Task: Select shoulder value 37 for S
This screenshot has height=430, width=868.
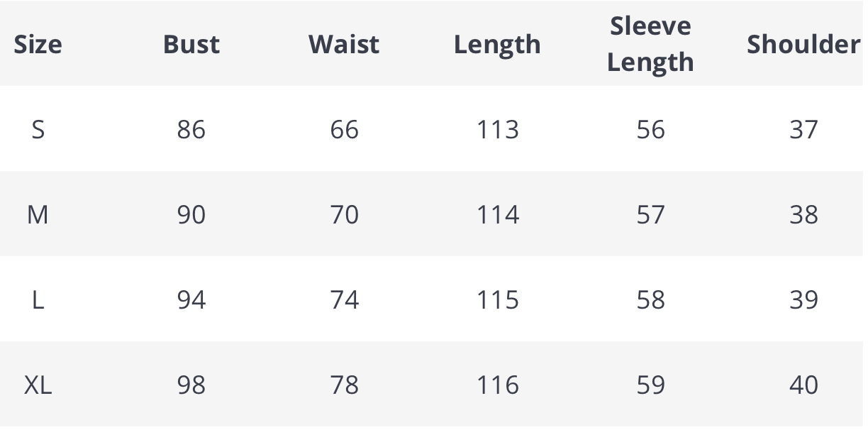Action: click(803, 129)
